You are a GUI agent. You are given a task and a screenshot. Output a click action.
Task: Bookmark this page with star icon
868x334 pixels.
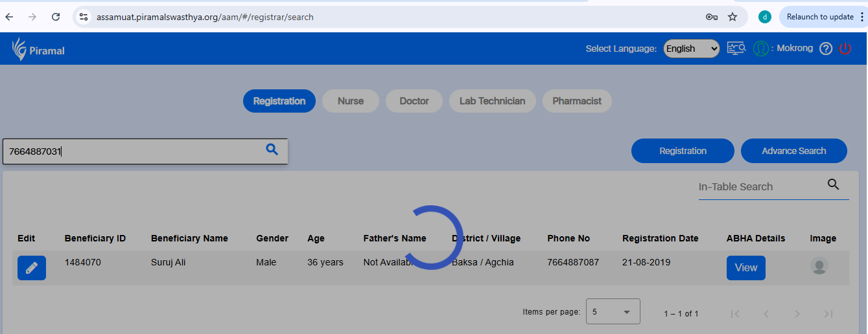point(733,17)
